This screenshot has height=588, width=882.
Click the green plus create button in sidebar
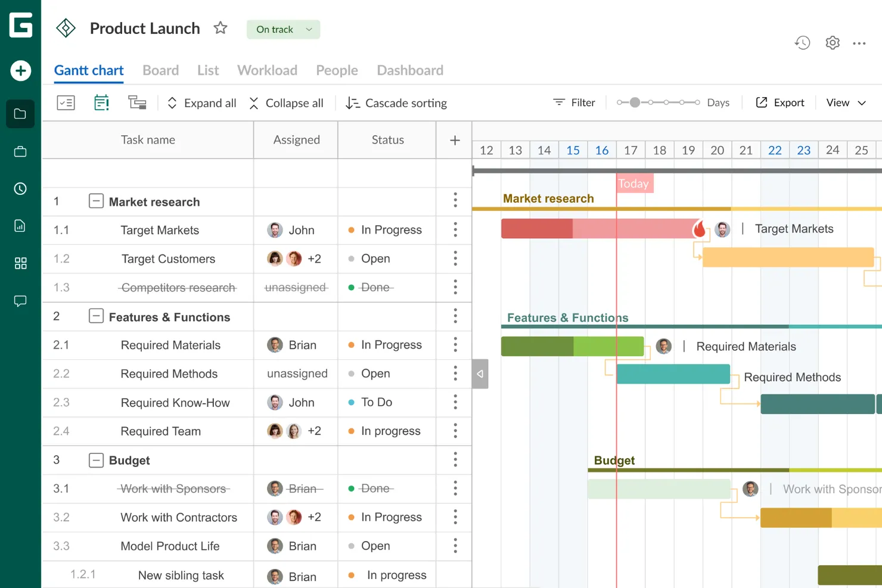pos(21,71)
